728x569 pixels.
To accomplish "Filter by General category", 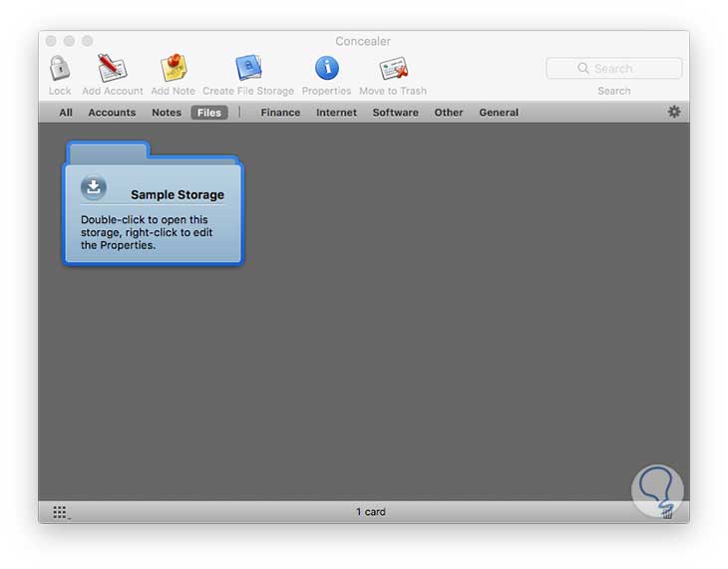I will point(499,113).
